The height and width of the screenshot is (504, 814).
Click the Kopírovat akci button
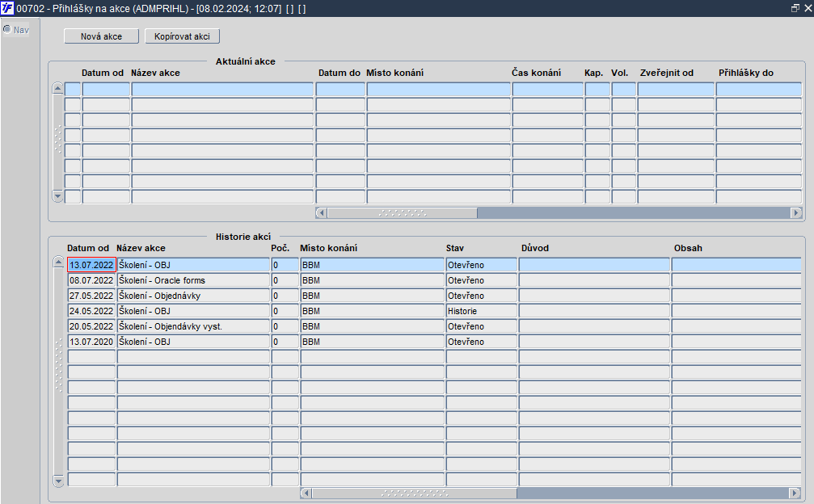[x=182, y=36]
